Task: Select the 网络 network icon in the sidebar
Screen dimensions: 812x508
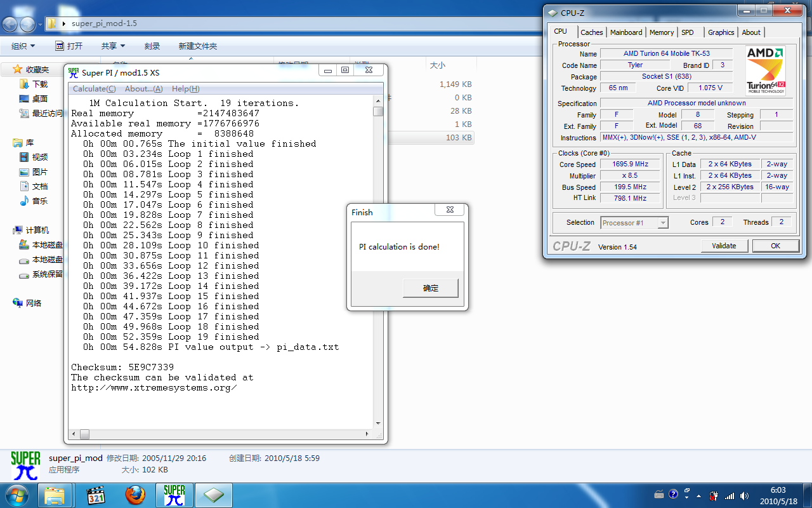Action: pos(18,303)
